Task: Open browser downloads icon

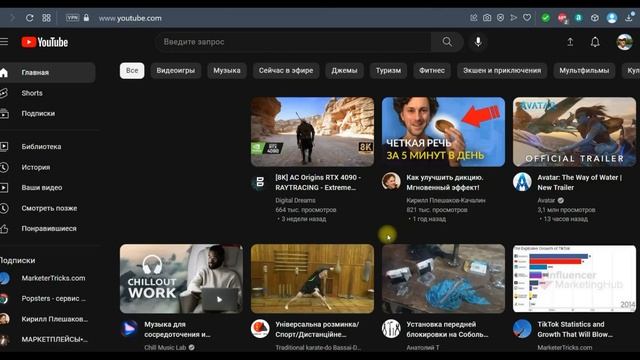Action: click(x=629, y=18)
